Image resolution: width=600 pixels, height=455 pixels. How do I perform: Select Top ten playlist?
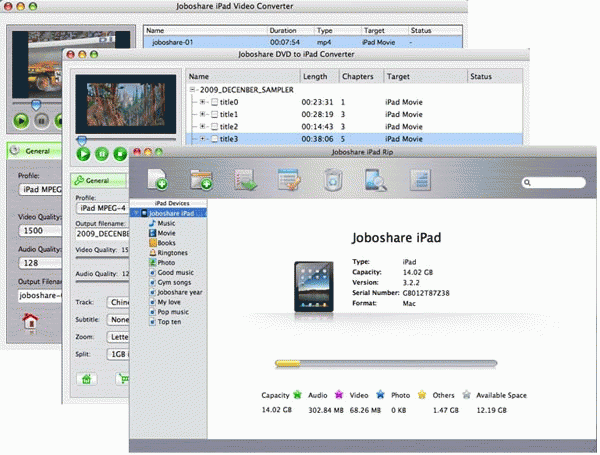tap(169, 322)
